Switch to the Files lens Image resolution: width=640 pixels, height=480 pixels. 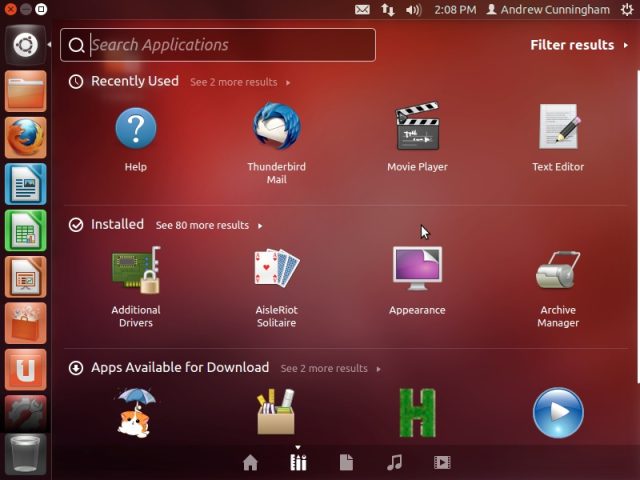[x=346, y=463]
